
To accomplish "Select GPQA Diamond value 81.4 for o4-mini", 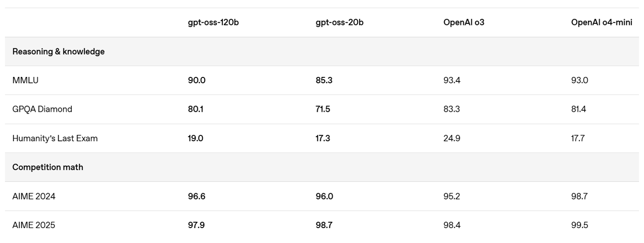I will 578,109.
